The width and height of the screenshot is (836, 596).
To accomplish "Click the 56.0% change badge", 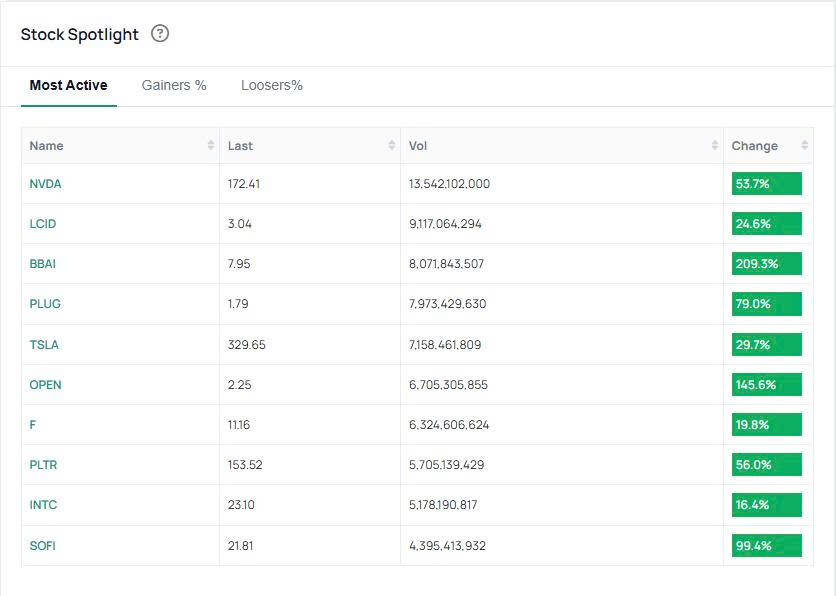I will pos(767,465).
